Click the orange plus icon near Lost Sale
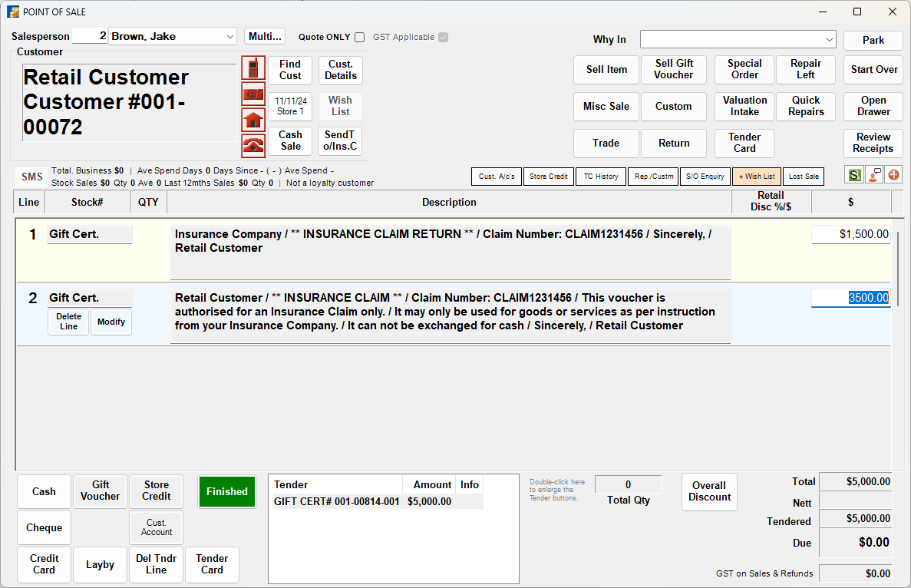The height and width of the screenshot is (588, 911). tap(893, 175)
